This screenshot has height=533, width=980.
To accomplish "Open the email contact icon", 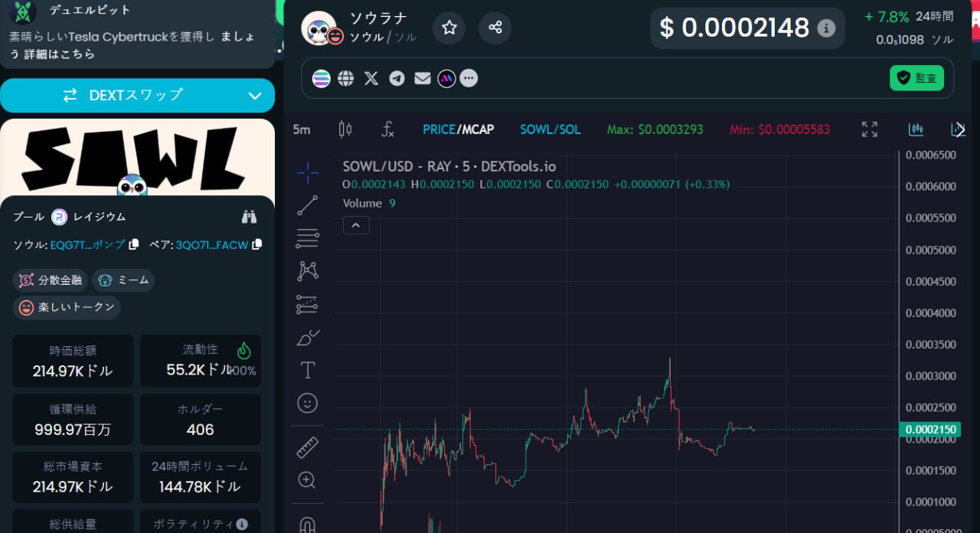I will click(x=423, y=78).
